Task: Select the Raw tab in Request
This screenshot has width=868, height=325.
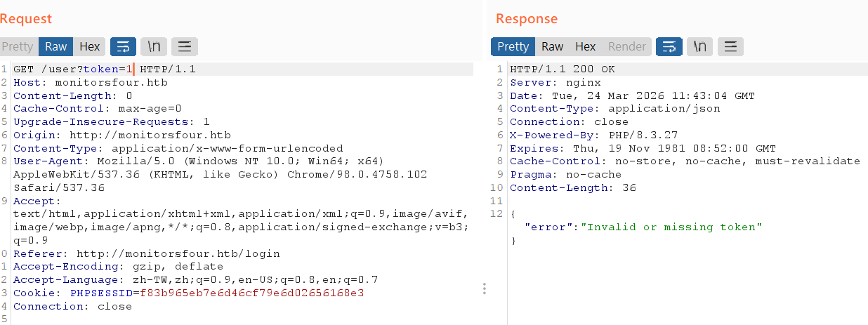Action: point(56,47)
